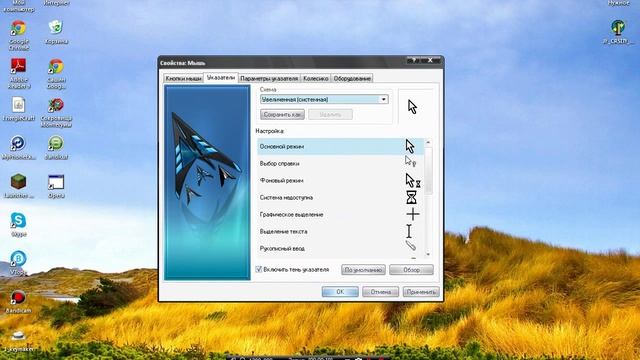The image size is (640, 360).
Task: Select the blue circular-arrows desktop icon
Action: click(18, 143)
